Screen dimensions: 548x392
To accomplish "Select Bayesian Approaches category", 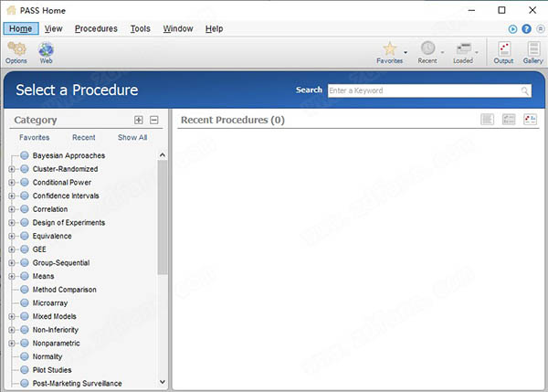I will click(x=68, y=155).
